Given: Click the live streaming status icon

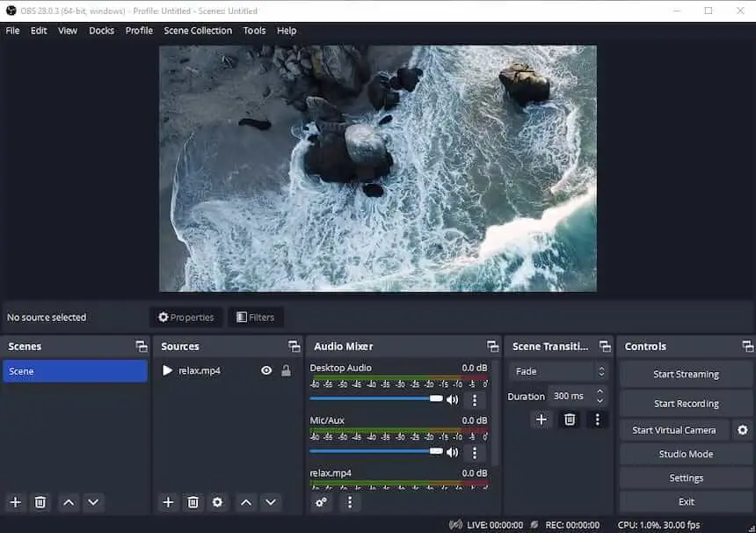Looking at the screenshot, I should [455, 525].
